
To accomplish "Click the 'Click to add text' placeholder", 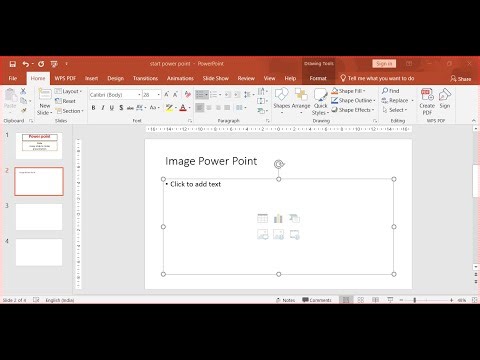I will (x=195, y=184).
